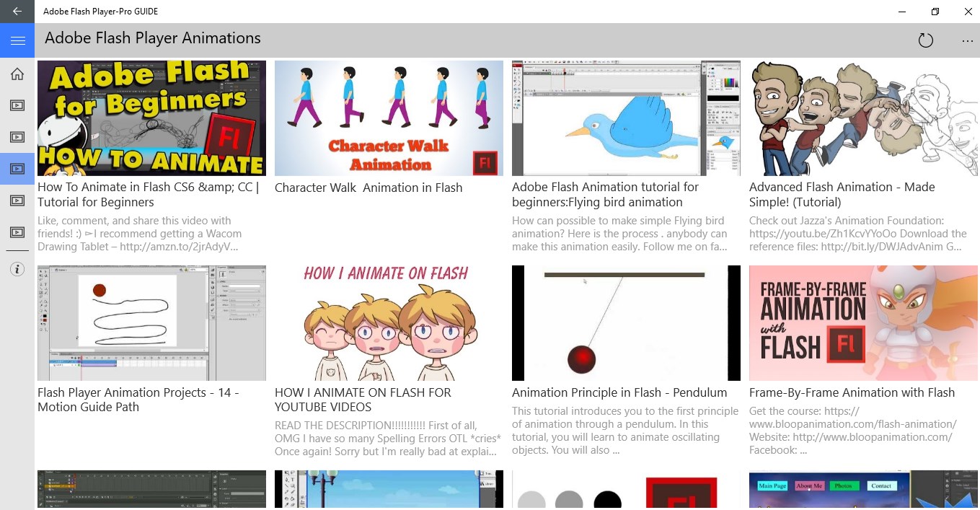Click description starting 'Get the course'

coord(853,431)
